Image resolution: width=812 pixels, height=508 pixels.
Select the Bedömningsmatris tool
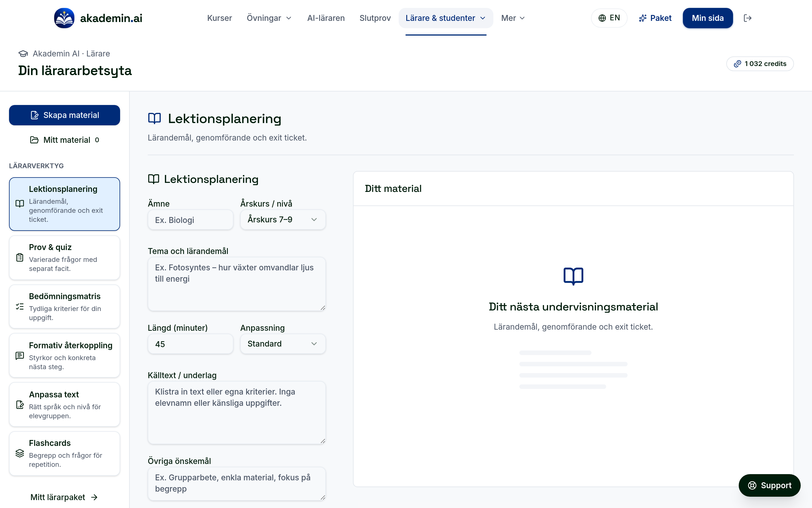coord(64,307)
